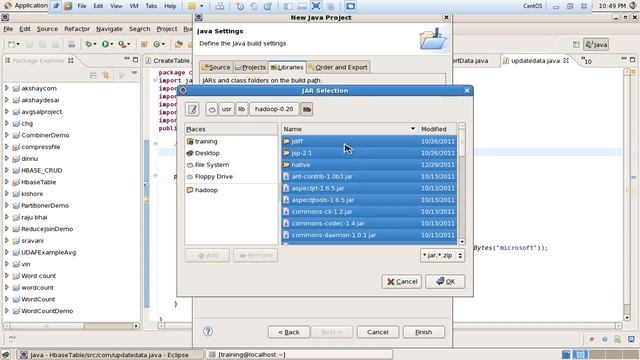The height and width of the screenshot is (360, 640).
Task: Click Cancel in the JAR Selection dialog
Action: (x=402, y=282)
